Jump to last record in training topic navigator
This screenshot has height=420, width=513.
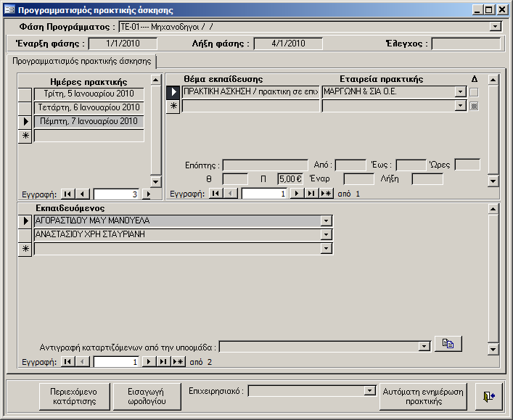click(x=311, y=194)
